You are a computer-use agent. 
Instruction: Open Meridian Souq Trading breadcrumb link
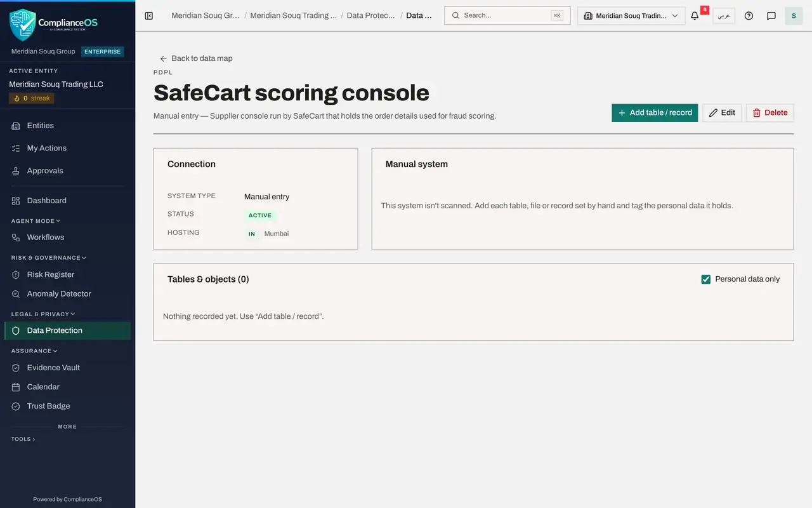294,16
